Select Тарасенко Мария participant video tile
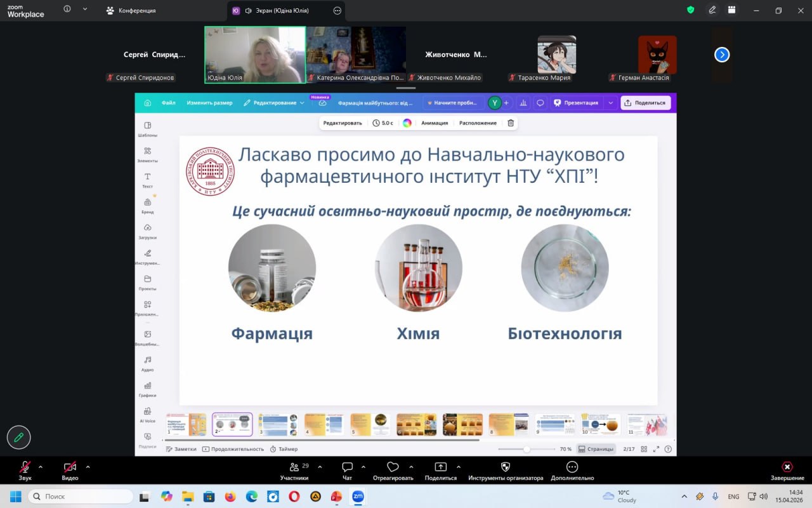Screen dimensions: 812x508 [x=556, y=55]
